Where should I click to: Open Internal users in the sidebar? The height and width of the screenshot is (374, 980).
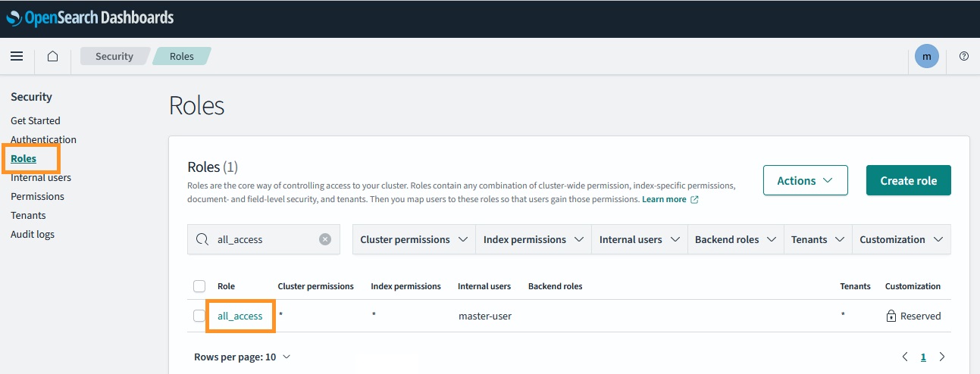[41, 177]
